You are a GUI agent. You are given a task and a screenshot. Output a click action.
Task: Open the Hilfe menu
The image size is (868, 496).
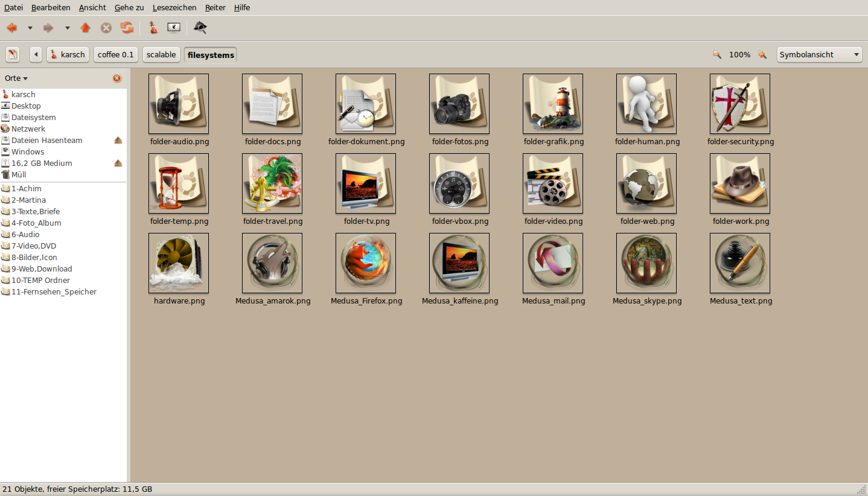tap(242, 8)
